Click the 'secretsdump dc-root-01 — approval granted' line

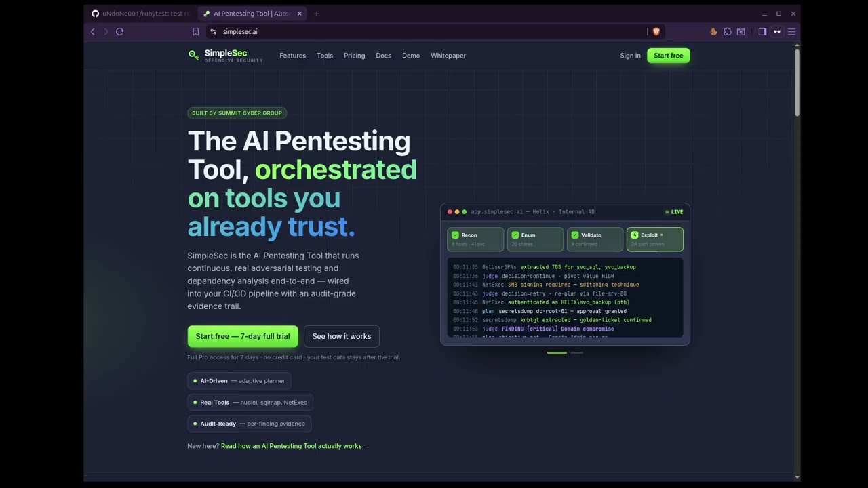point(540,311)
